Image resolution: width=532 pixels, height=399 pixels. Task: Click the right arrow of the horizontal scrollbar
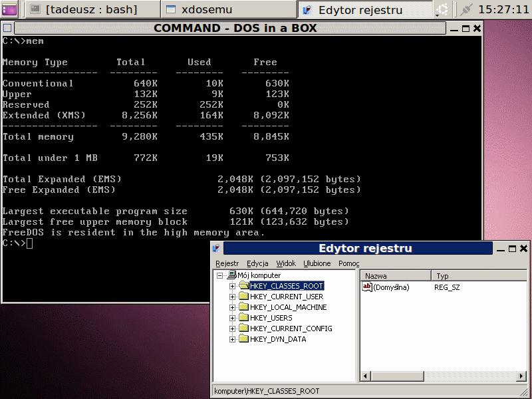(518, 376)
